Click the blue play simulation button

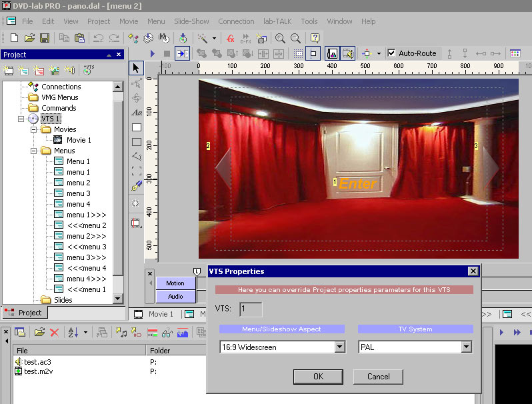pyautogui.click(x=153, y=53)
